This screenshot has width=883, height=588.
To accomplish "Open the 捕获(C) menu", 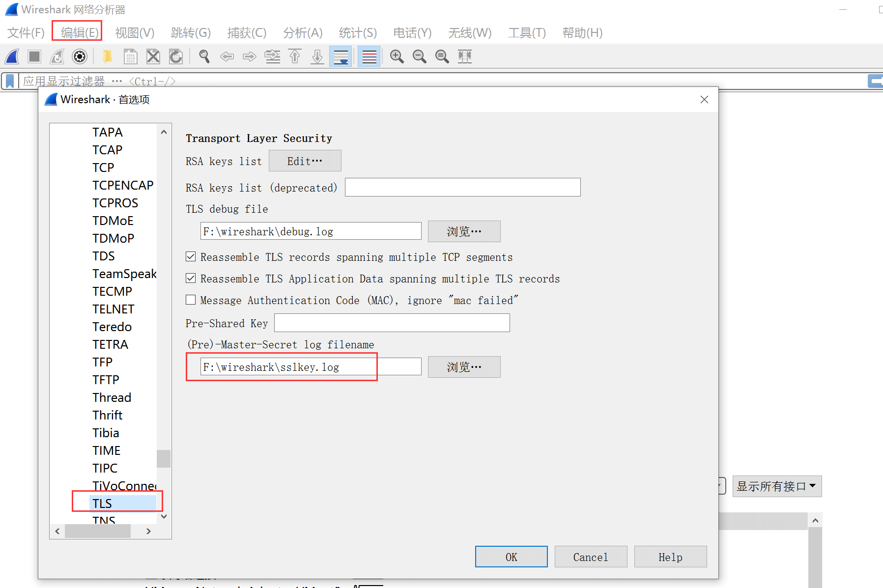I will coord(247,33).
